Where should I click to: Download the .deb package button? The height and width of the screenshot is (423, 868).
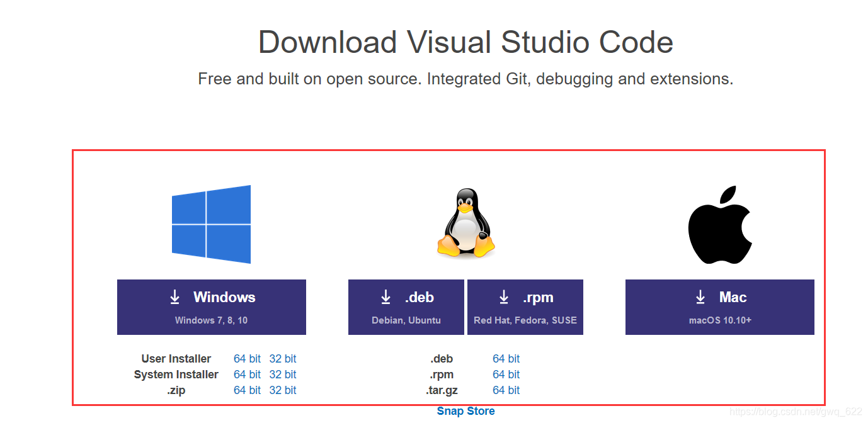click(x=406, y=307)
